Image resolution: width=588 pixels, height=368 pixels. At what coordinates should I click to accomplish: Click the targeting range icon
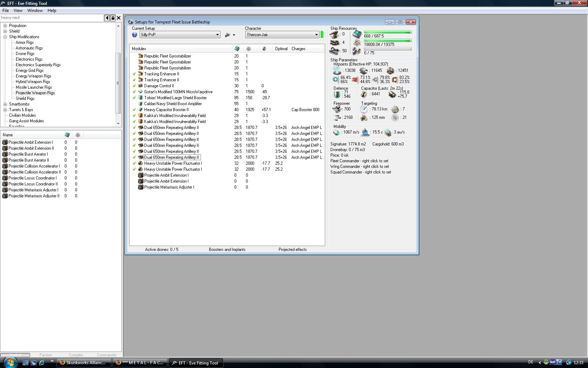coord(364,109)
